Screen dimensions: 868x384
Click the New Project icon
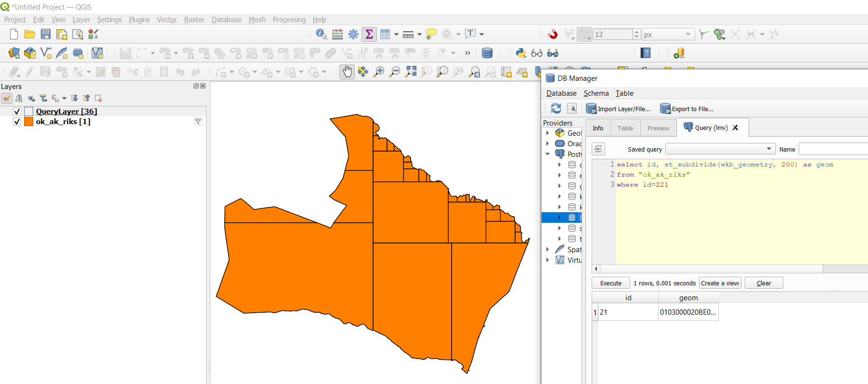[14, 34]
